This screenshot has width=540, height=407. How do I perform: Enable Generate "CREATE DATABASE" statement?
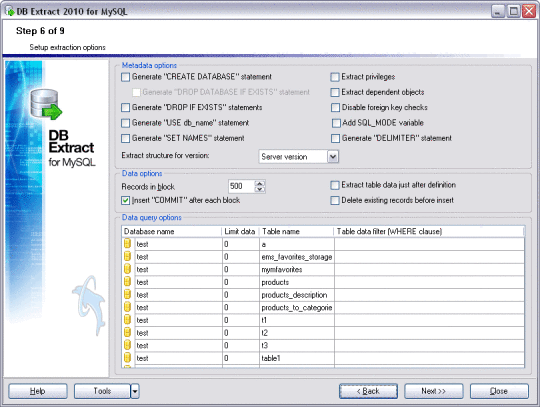[x=125, y=77]
